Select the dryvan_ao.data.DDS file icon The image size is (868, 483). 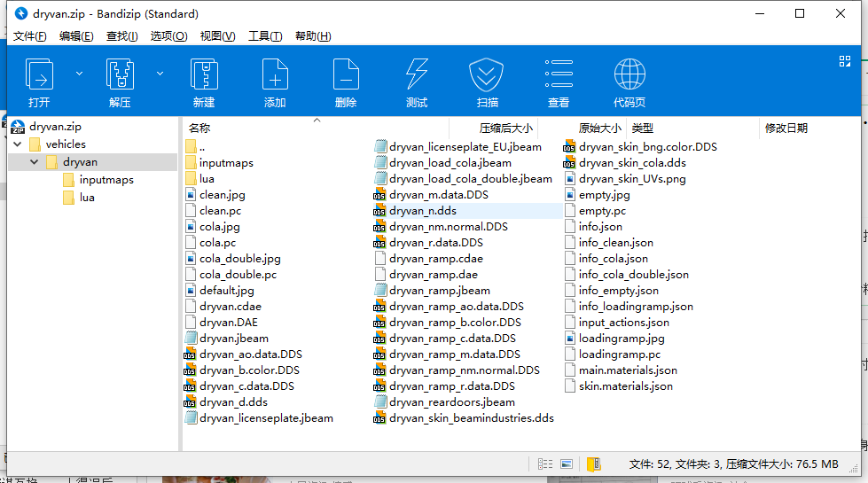[x=190, y=354]
